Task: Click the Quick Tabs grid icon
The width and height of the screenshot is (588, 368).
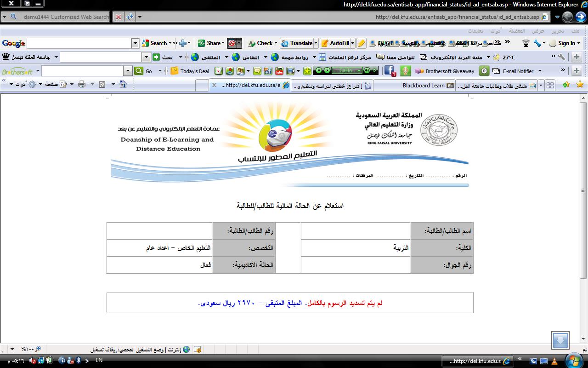Action: [x=550, y=85]
